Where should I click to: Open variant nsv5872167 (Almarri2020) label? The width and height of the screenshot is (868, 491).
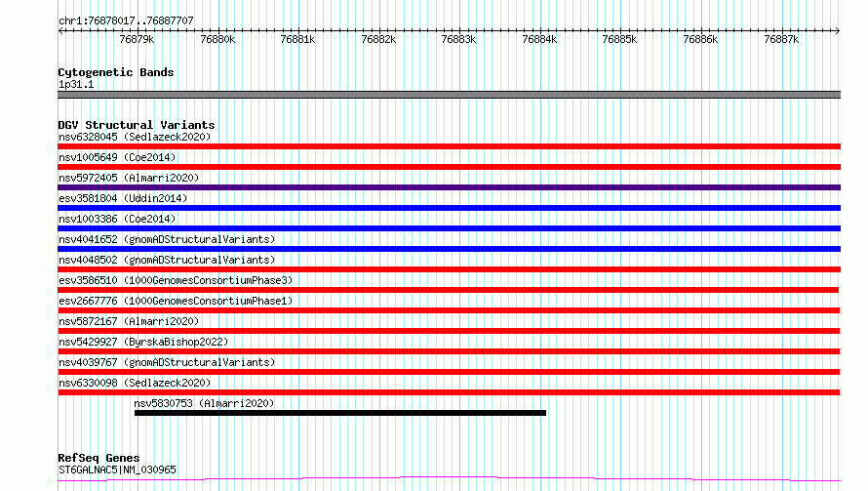129,321
